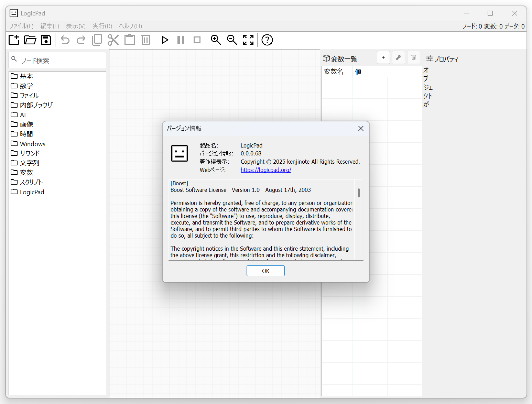The image size is (532, 404).
Task: Fit canvas to screen icon
Action: coord(248,40)
